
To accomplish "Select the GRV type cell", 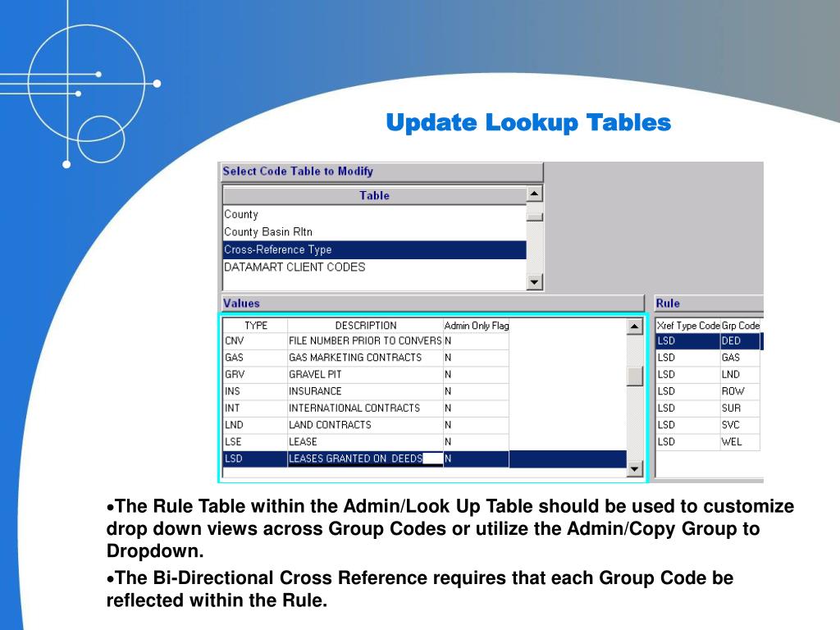I will (x=256, y=374).
